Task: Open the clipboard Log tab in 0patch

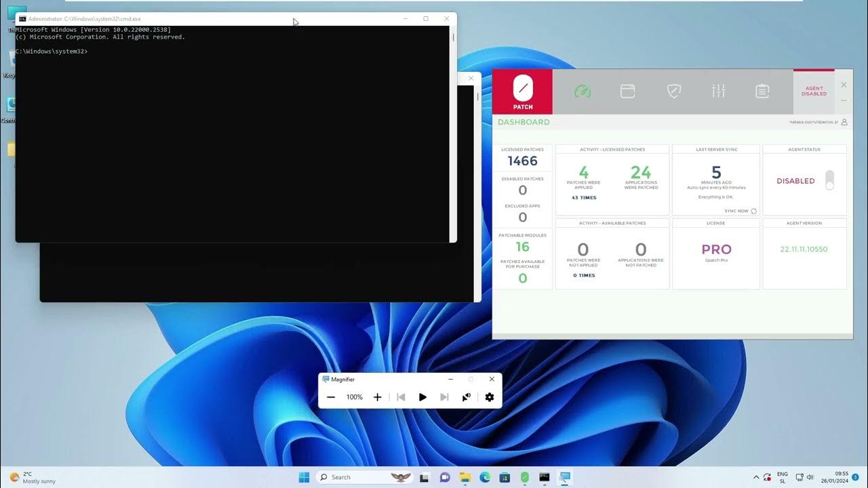Action: click(762, 91)
